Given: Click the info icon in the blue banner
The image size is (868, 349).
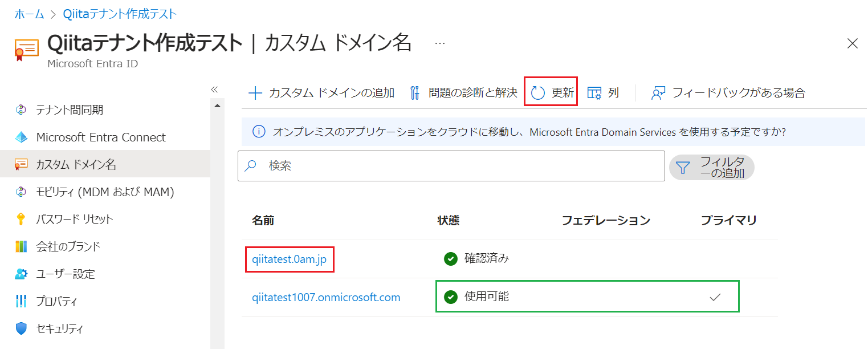Looking at the screenshot, I should click(x=258, y=132).
